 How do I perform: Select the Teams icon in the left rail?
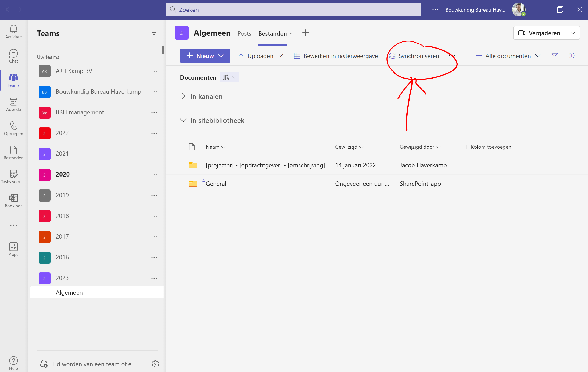(x=13, y=80)
